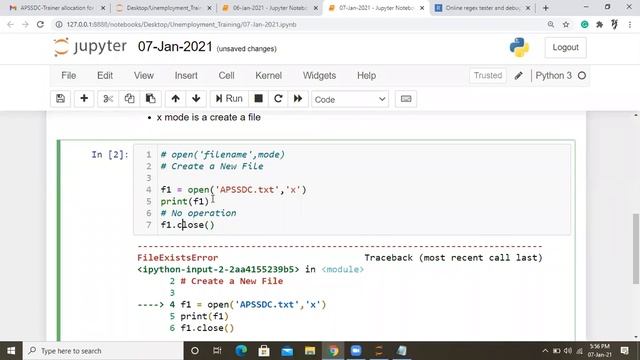
Task: Open Zoom app from taskbar
Action: [x=356, y=351]
